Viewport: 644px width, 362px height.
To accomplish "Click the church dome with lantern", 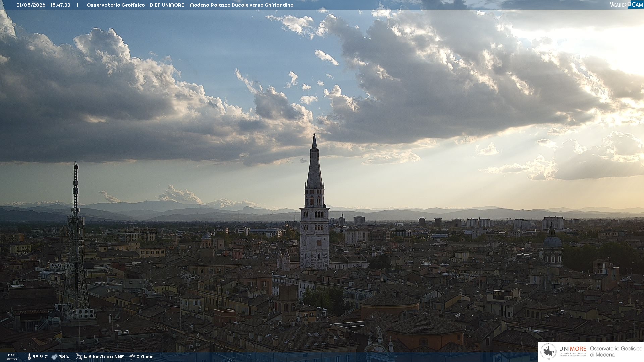I will [x=552, y=245].
